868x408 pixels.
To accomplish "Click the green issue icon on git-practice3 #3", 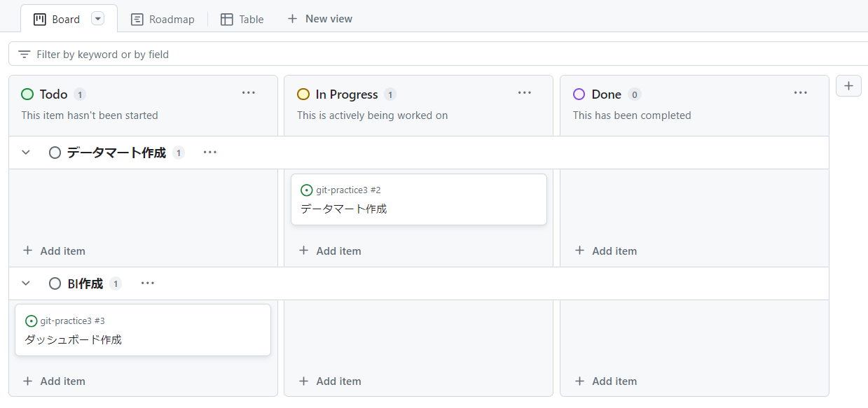I will tap(31, 321).
